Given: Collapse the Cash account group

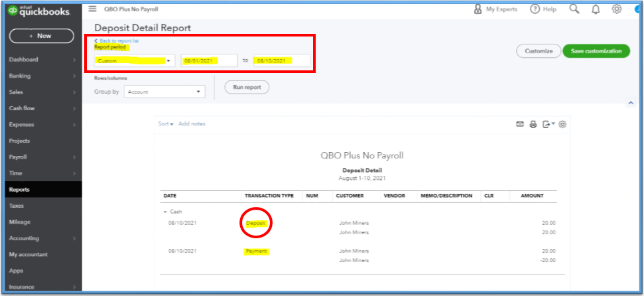Looking at the screenshot, I should (166, 212).
